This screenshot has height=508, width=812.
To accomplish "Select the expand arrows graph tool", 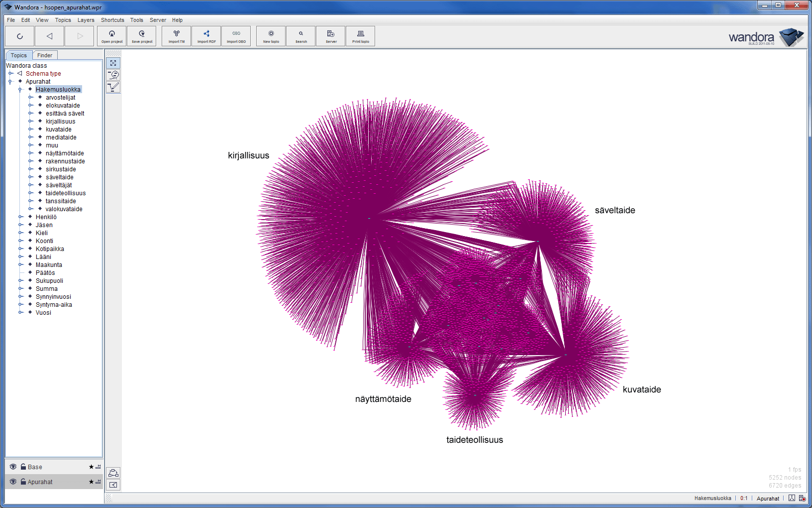I will coord(113,63).
